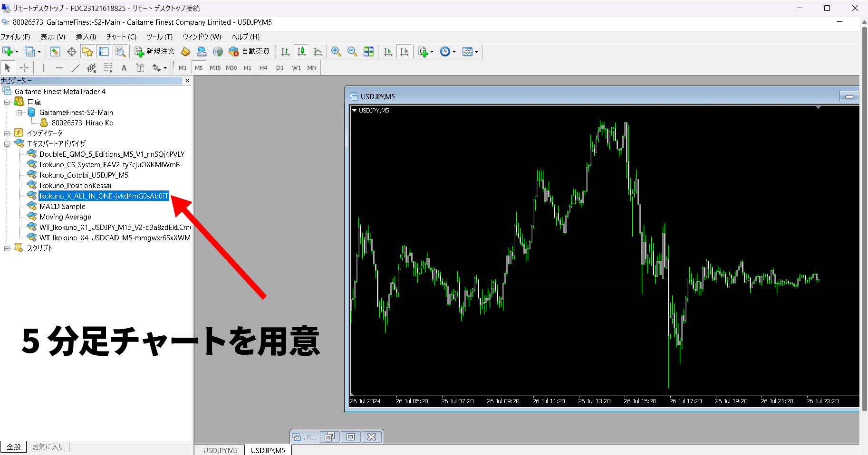Select the Fibonacci retracement tool
The height and width of the screenshot is (455, 868).
tap(108, 68)
